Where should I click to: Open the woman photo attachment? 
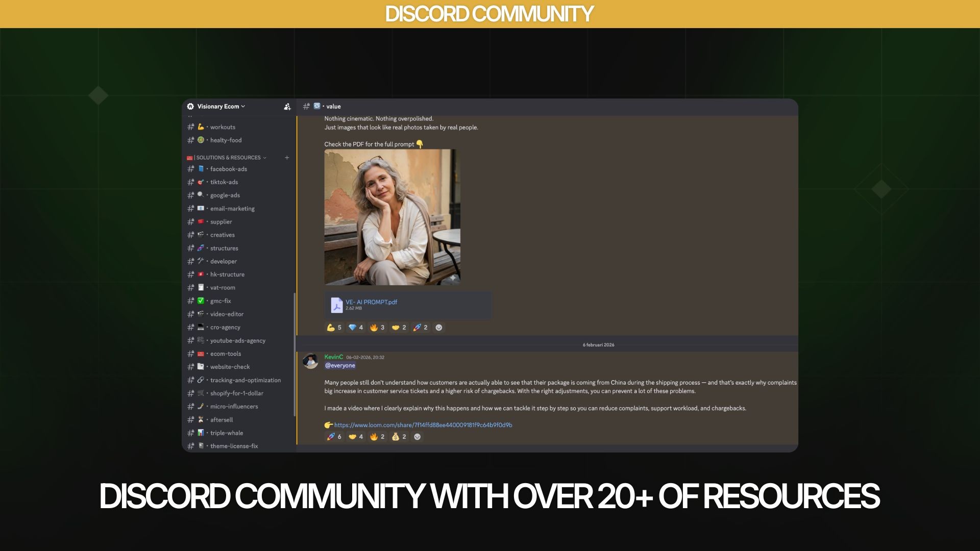tap(392, 217)
